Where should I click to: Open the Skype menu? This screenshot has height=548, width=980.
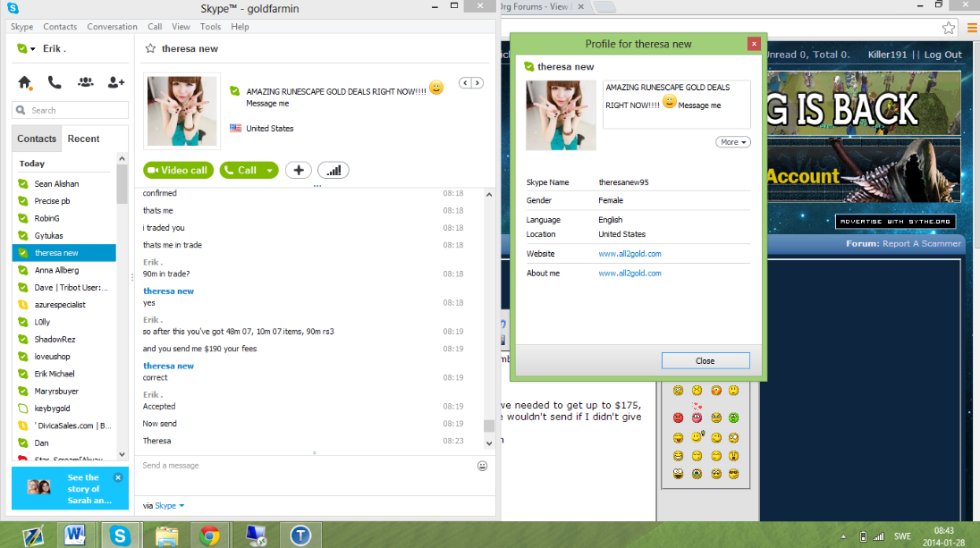[21, 27]
